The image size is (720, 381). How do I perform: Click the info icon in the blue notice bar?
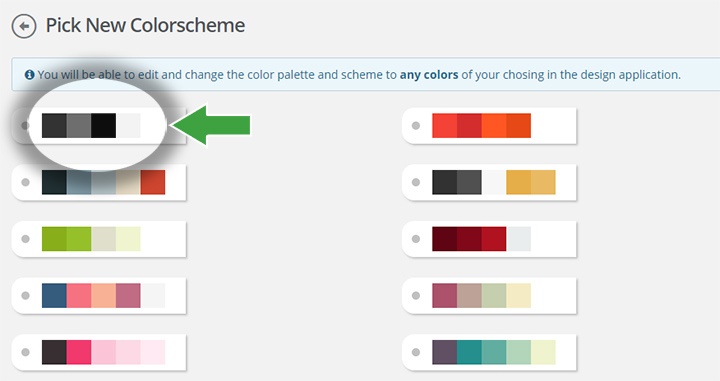pyautogui.click(x=29, y=74)
